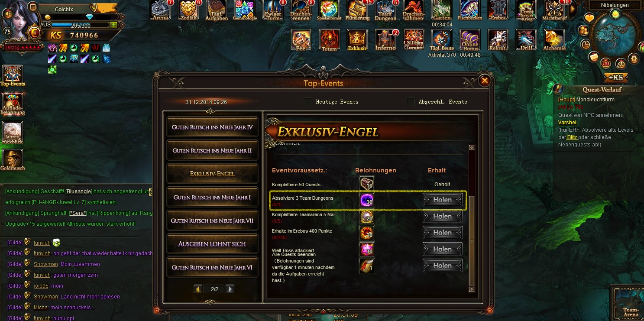Select Ausgeben lohnt sich event tab

[x=212, y=244]
